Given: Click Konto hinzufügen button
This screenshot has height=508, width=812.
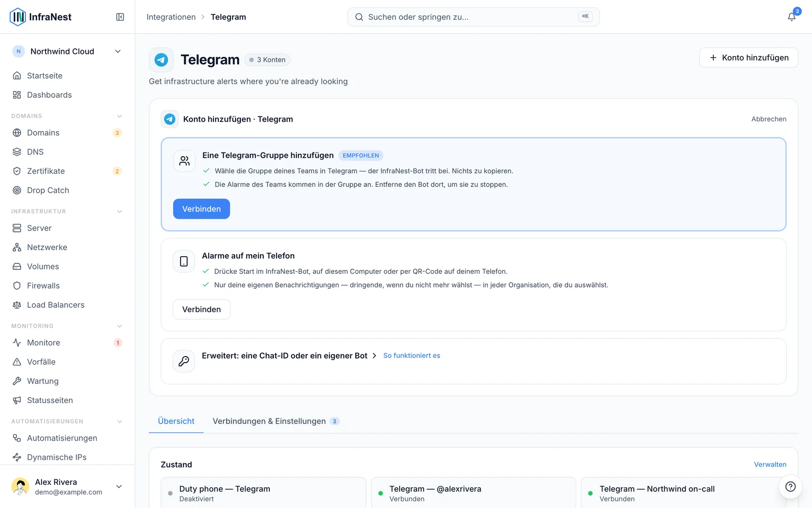Looking at the screenshot, I should 749,58.
